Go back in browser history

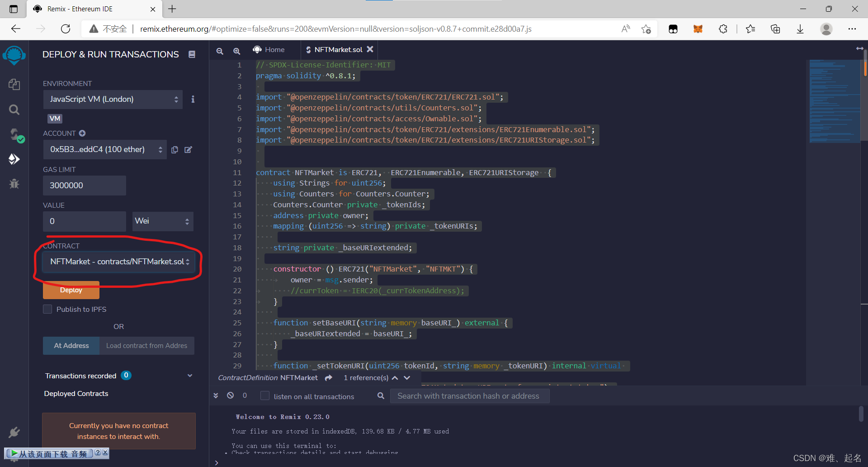pyautogui.click(x=16, y=29)
